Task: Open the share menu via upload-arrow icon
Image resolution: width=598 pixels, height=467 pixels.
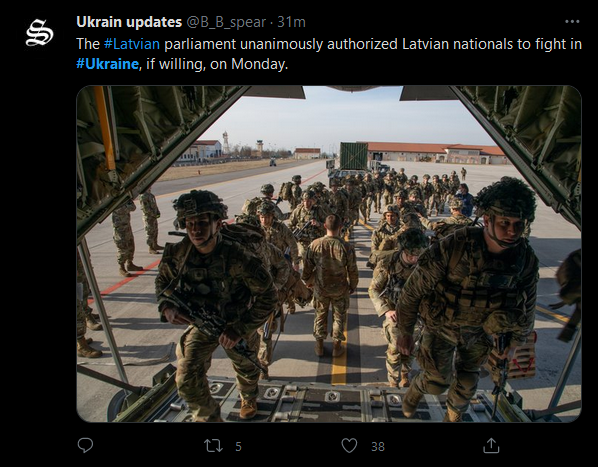Action: coord(491,445)
